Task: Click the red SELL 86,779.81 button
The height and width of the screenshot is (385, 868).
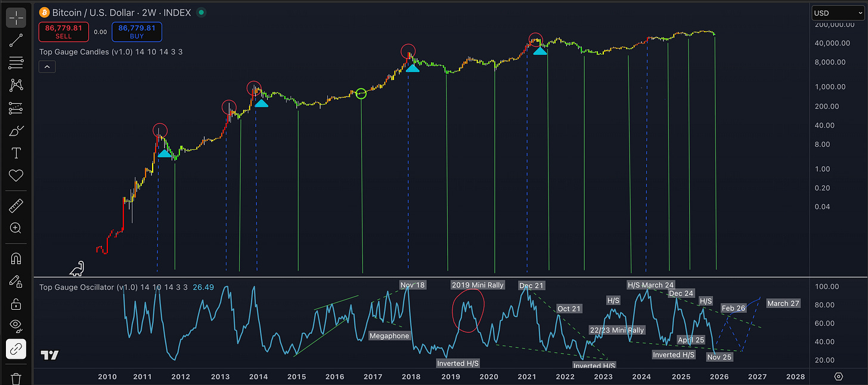Action: click(x=64, y=32)
